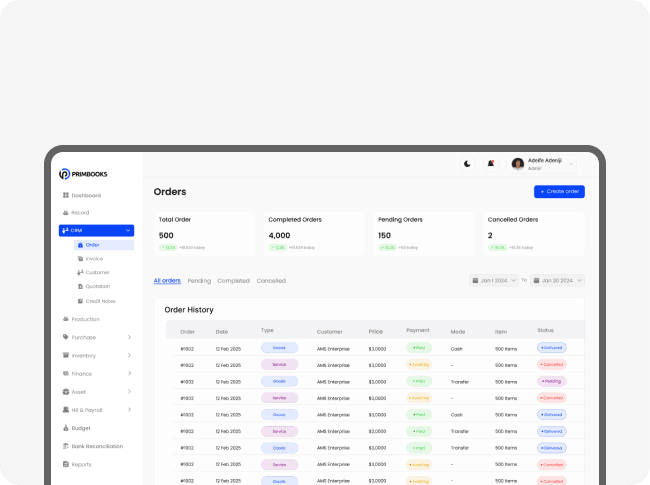Click Purchase tag icon

tap(65, 337)
